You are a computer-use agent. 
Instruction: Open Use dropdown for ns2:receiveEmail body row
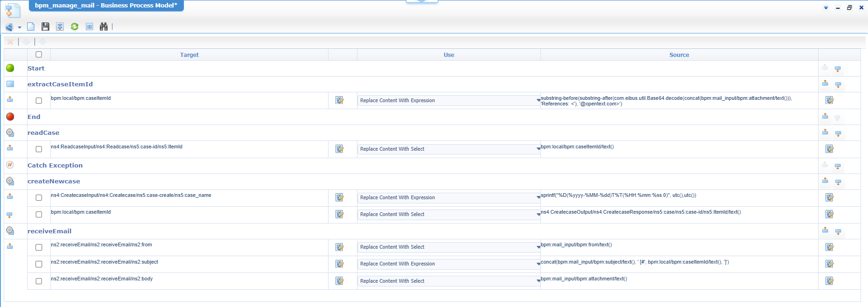pyautogui.click(x=538, y=281)
